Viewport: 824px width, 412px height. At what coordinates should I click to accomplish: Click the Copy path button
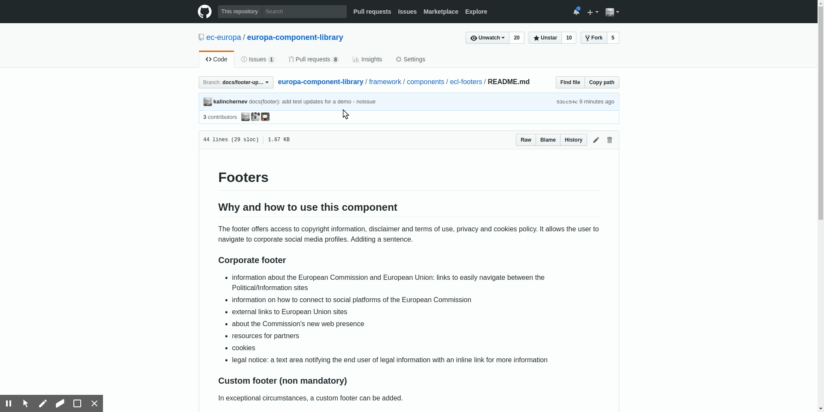(602, 83)
